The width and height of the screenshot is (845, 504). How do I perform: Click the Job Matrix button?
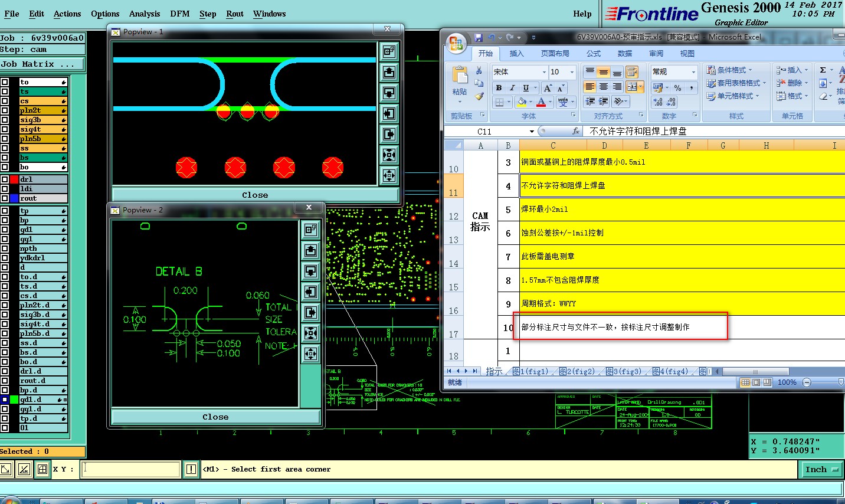point(42,64)
